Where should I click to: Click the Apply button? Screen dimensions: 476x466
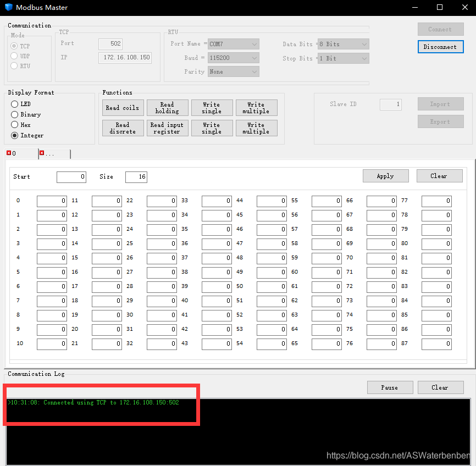(385, 176)
